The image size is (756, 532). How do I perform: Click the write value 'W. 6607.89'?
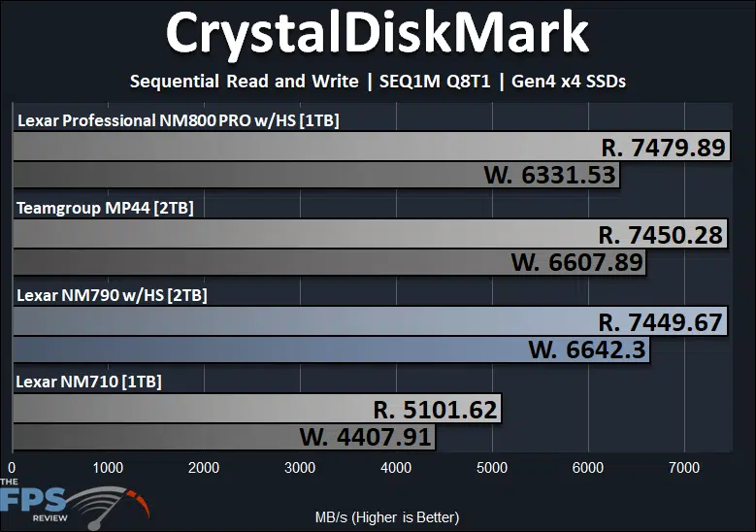577,262
